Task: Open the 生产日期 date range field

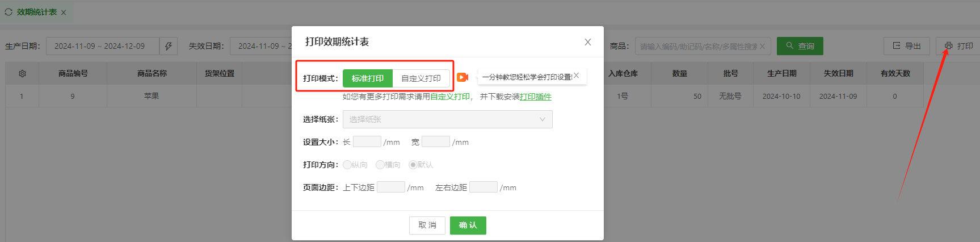Action: coord(103,46)
